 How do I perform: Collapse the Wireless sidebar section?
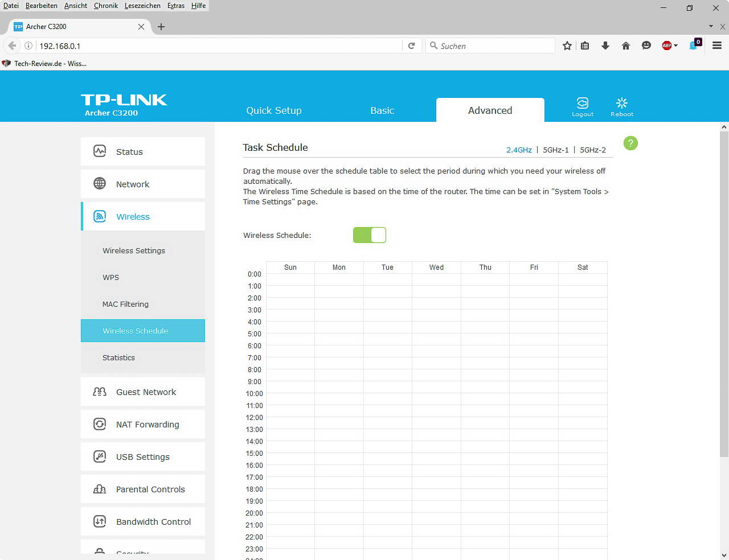132,217
